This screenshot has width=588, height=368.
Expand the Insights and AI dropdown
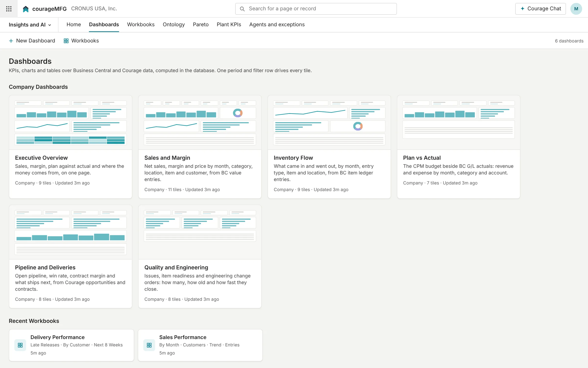click(30, 25)
